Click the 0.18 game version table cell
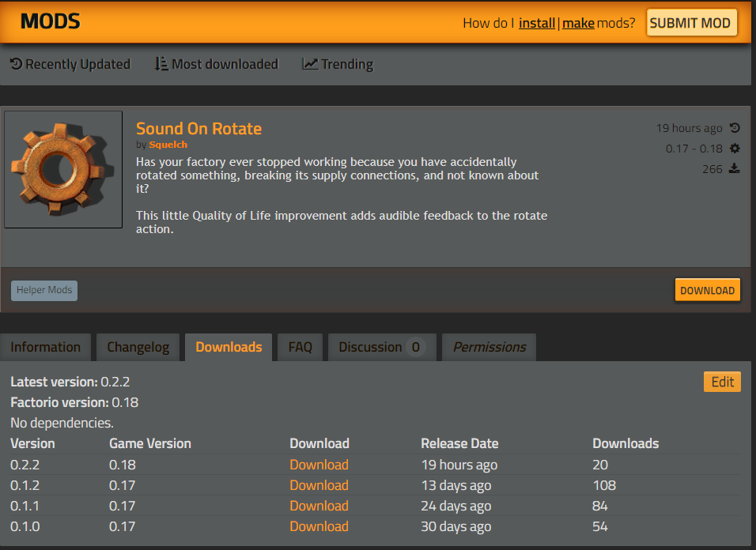 pos(123,465)
